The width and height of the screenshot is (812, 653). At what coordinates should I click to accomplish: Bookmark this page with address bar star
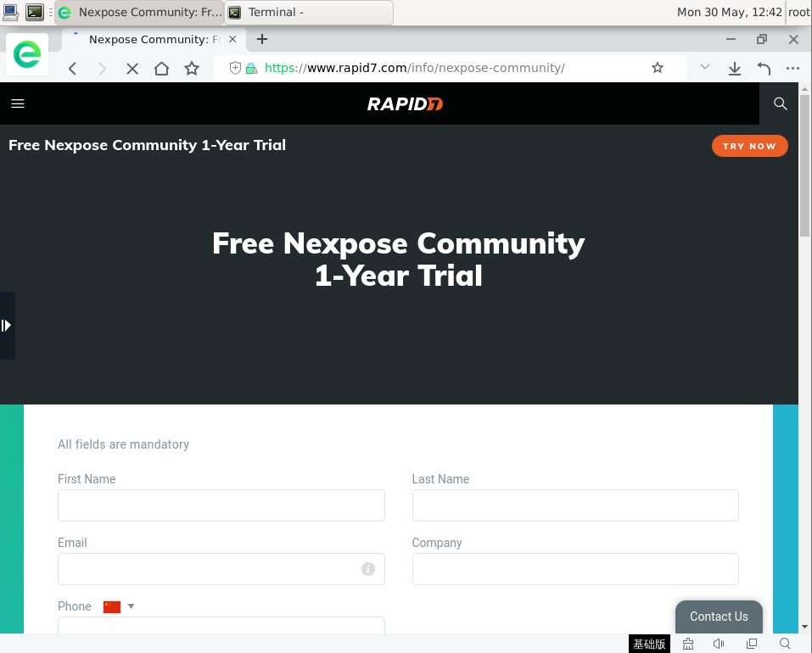click(x=658, y=67)
